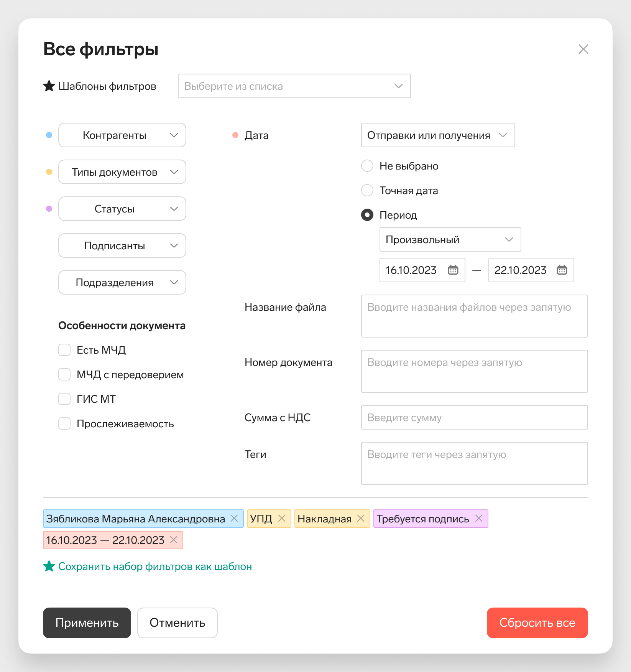Expand the Статусы dropdown
The image size is (631, 672).
coord(122,209)
